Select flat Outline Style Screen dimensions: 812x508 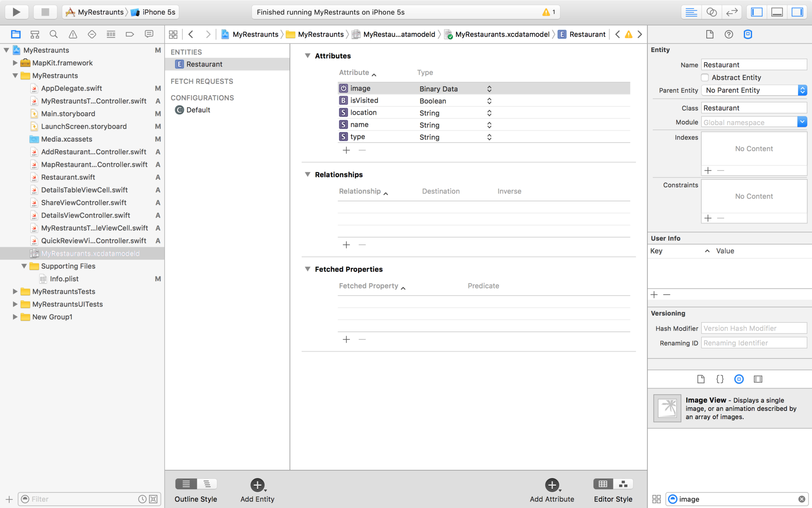[186, 484]
